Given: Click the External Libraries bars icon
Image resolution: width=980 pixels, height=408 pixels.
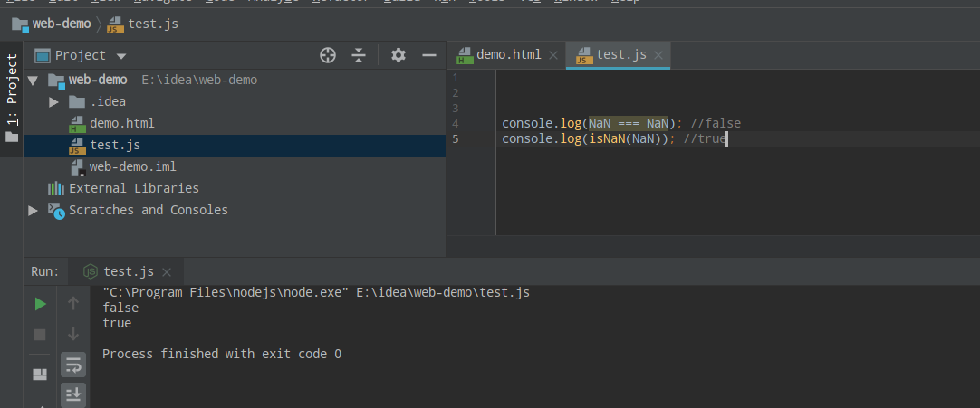Looking at the screenshot, I should (56, 188).
